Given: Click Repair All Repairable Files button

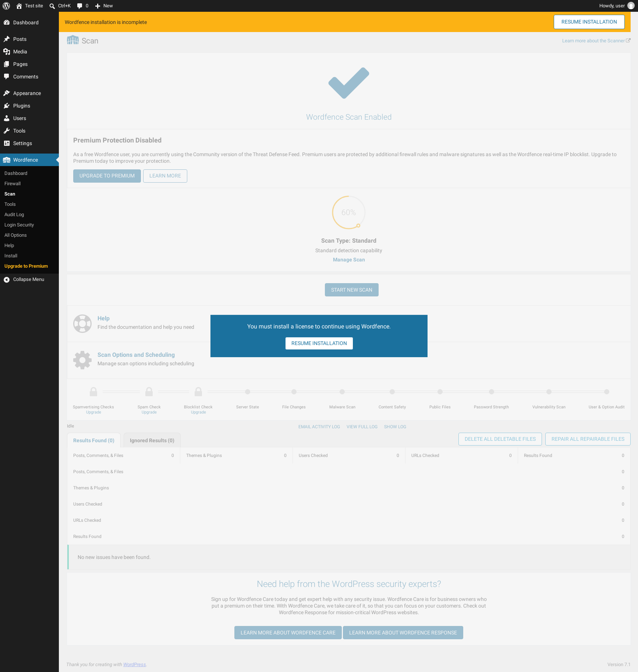Looking at the screenshot, I should pyautogui.click(x=588, y=439).
